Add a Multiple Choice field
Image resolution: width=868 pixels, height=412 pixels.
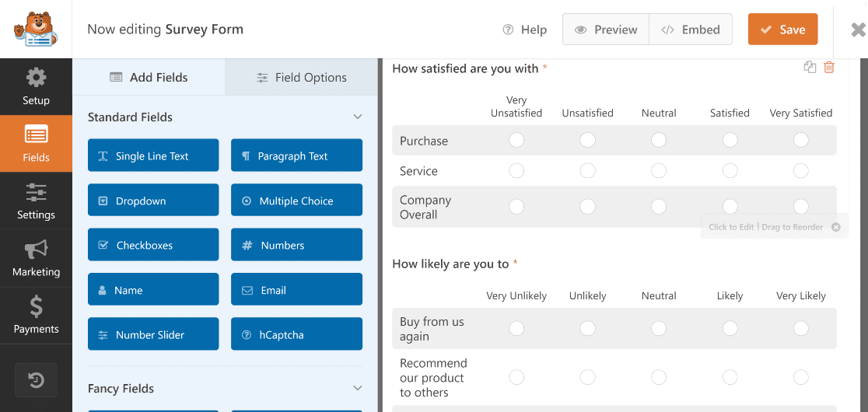(x=296, y=201)
